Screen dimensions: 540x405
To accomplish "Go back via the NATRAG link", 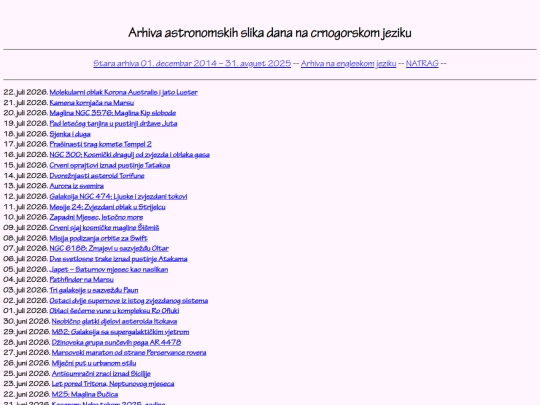I will tap(422, 63).
